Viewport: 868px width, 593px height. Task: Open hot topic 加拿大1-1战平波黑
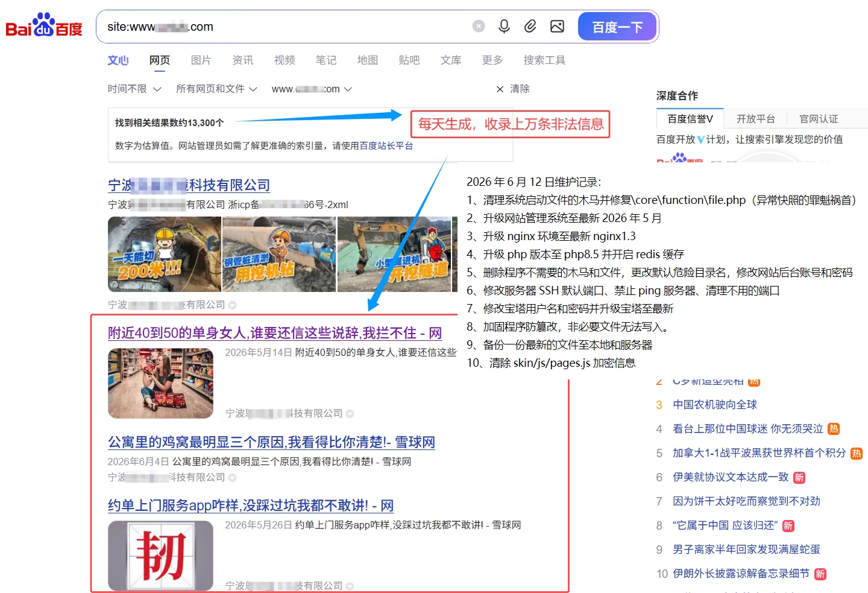coord(759,453)
